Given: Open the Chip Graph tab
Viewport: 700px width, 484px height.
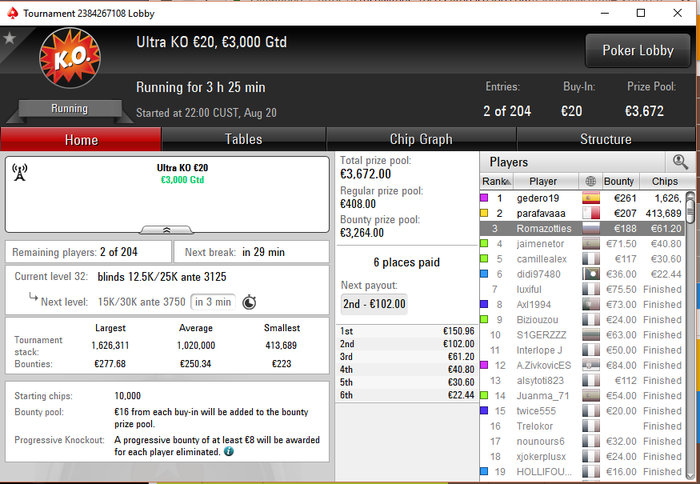Looking at the screenshot, I should [421, 139].
